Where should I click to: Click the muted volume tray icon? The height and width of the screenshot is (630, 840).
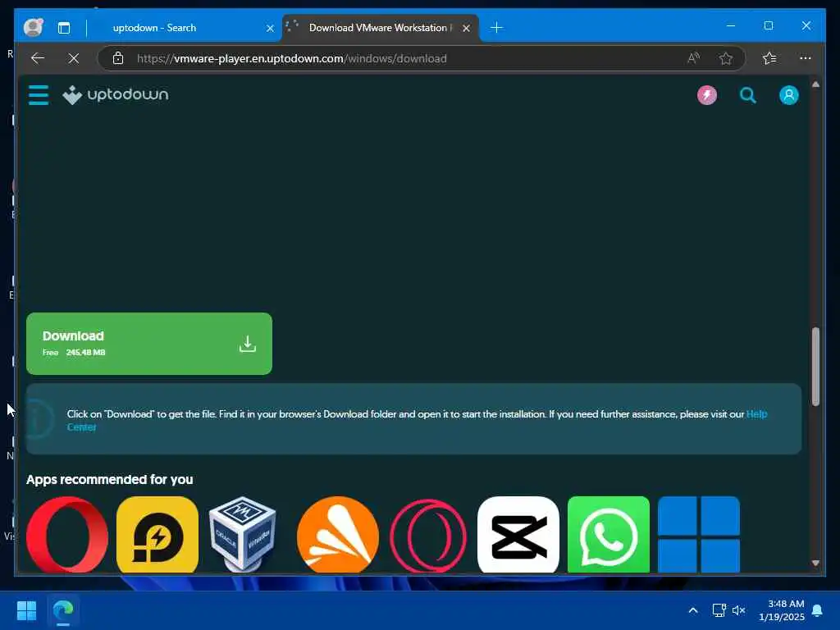[739, 610]
